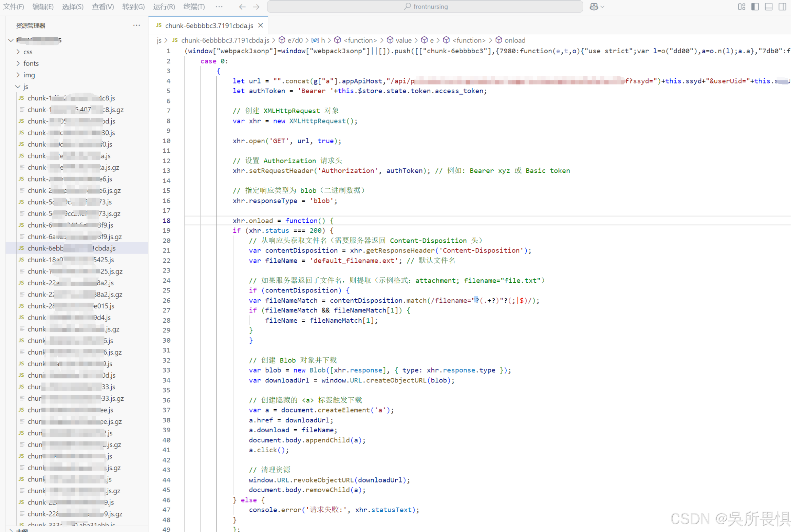Open the file ending in 4c8.js
Viewport: 792px width, 532px height.
point(77,98)
